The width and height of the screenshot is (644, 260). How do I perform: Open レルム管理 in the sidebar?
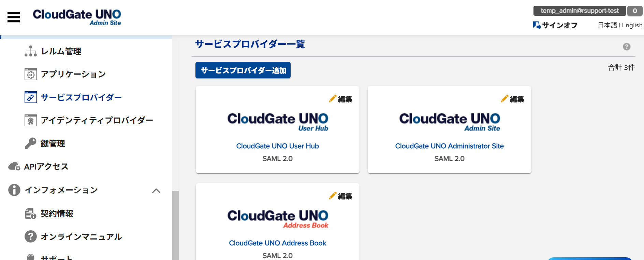click(x=61, y=51)
